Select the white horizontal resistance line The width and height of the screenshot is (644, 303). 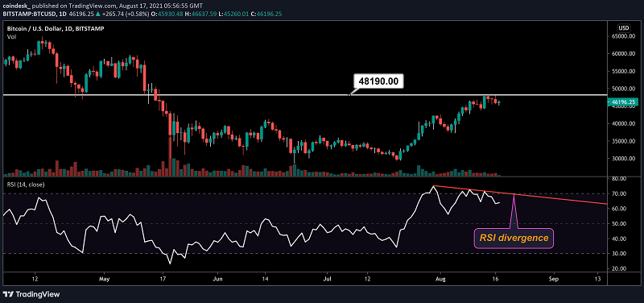[304, 95]
